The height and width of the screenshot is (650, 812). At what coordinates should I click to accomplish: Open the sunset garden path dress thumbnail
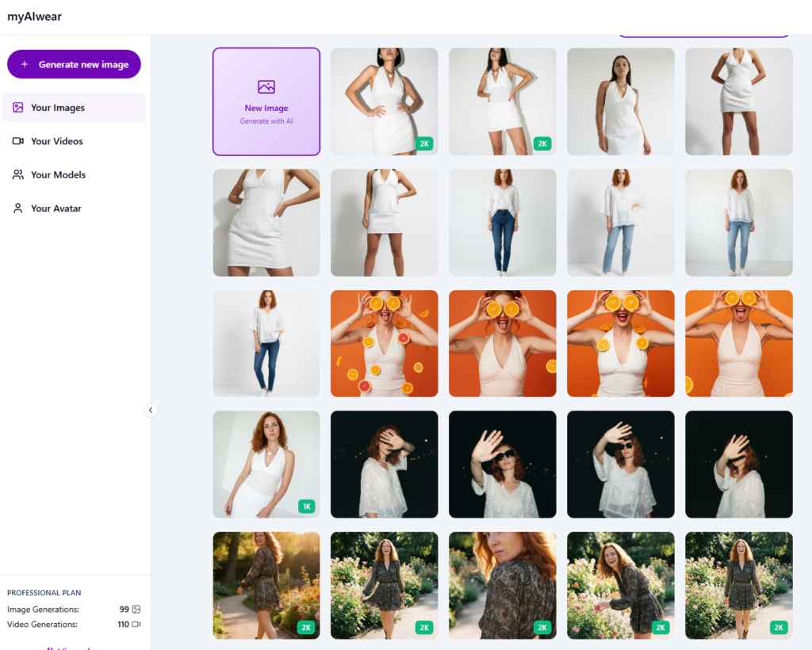click(x=266, y=584)
